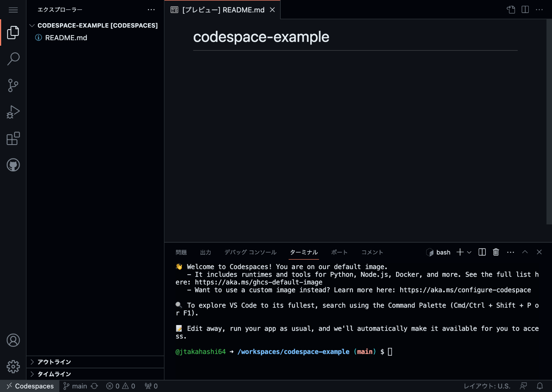Open notifications bell icon
552x392 pixels.
click(540, 386)
